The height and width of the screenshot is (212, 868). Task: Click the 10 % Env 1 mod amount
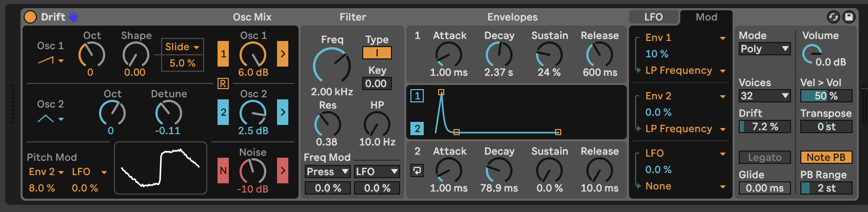(x=657, y=54)
